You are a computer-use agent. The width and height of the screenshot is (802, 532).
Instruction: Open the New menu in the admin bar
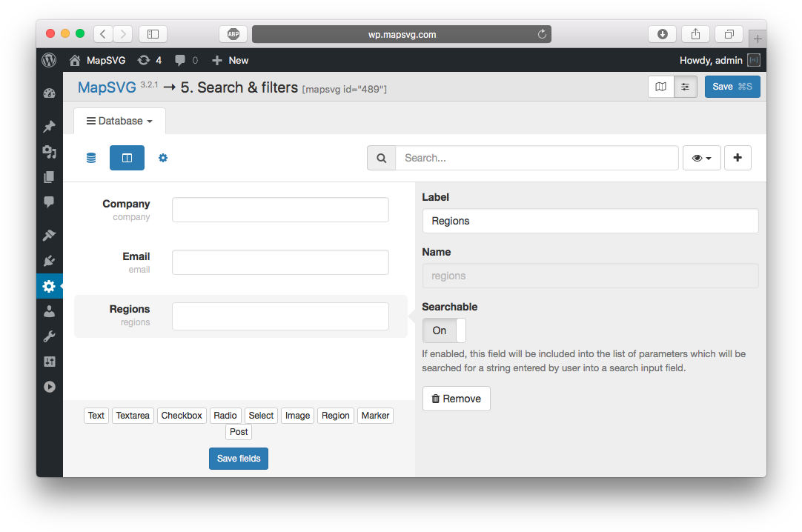[230, 60]
